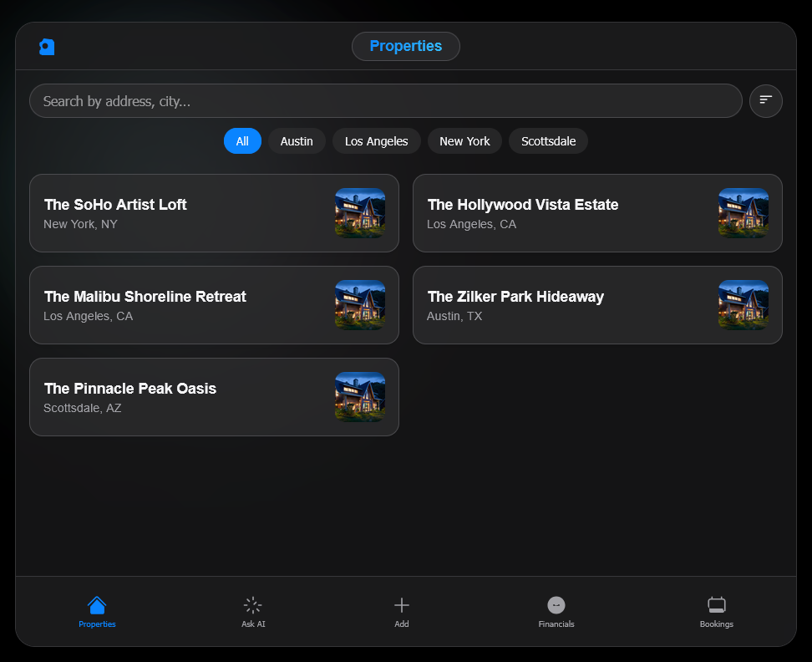Select the New York filter chip
Viewport: 812px width, 662px height.
(464, 141)
